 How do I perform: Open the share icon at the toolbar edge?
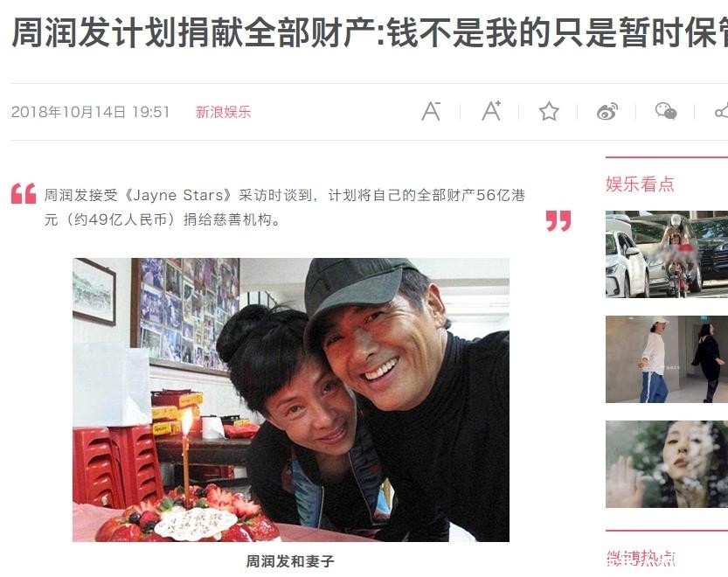click(x=722, y=112)
